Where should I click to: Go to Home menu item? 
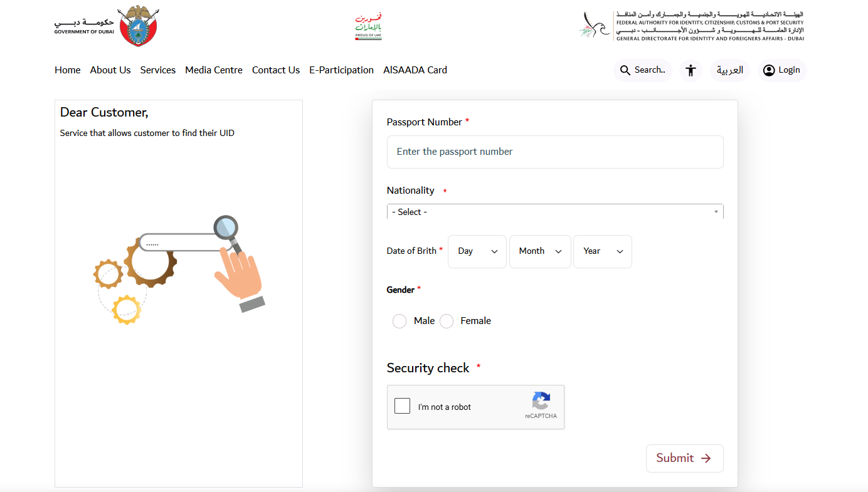click(68, 70)
